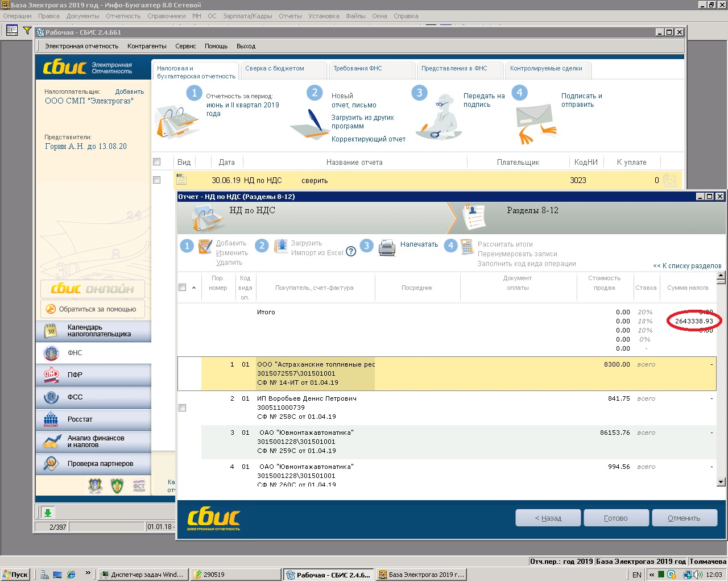
Task: Click the Добавить pencil checklist icon
Action: point(205,246)
